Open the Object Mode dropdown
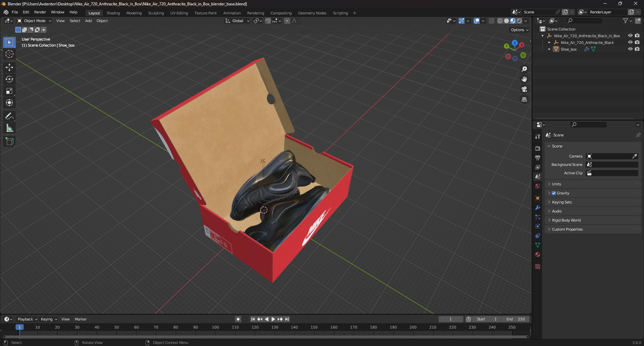 34,21
